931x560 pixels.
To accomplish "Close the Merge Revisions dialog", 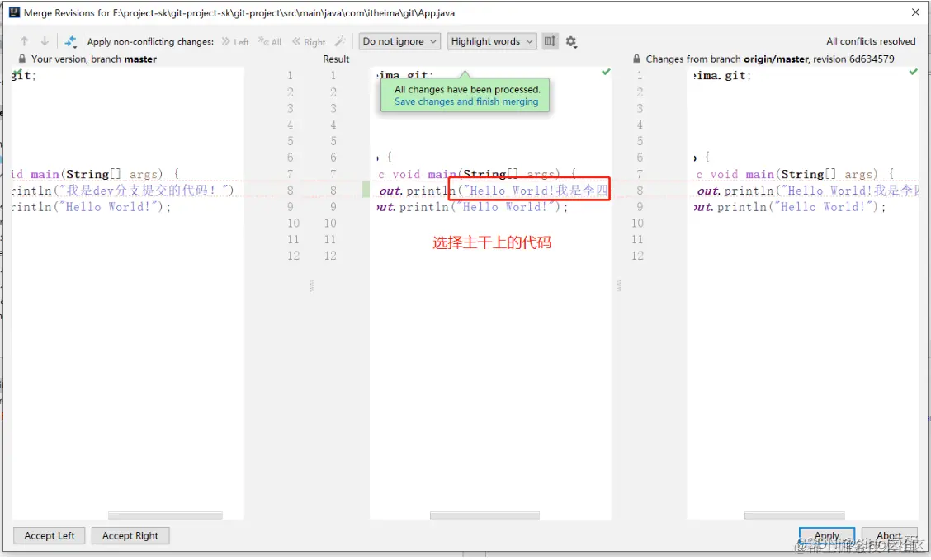I will pos(915,12).
